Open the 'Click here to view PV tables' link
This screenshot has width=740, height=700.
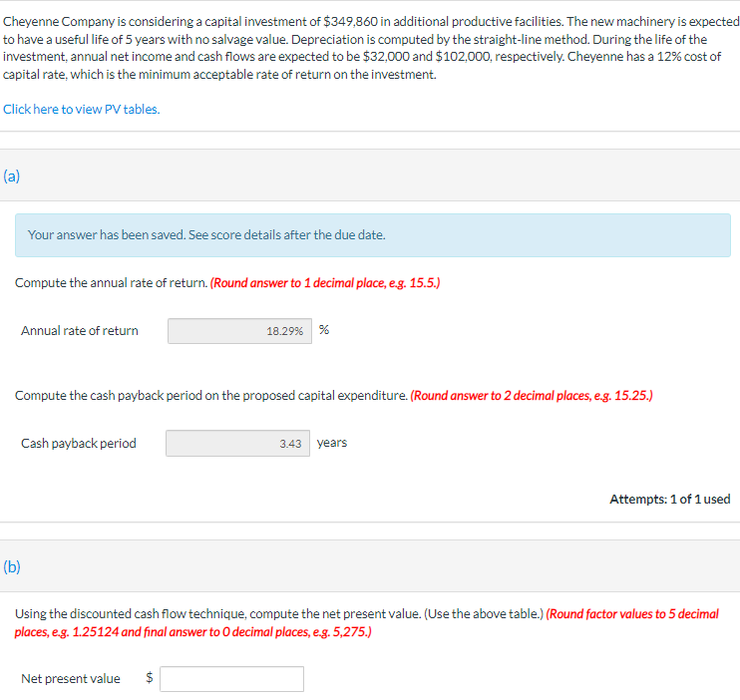coord(81,109)
